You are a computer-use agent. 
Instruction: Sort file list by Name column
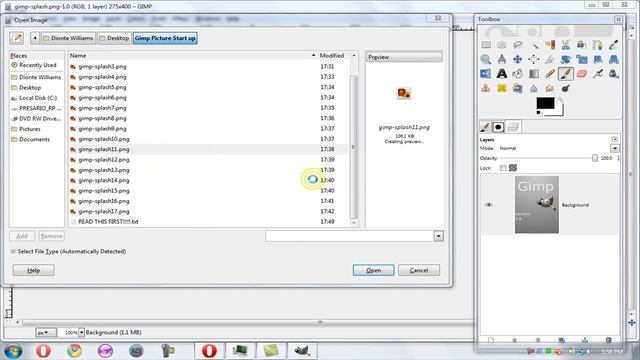tap(192, 56)
